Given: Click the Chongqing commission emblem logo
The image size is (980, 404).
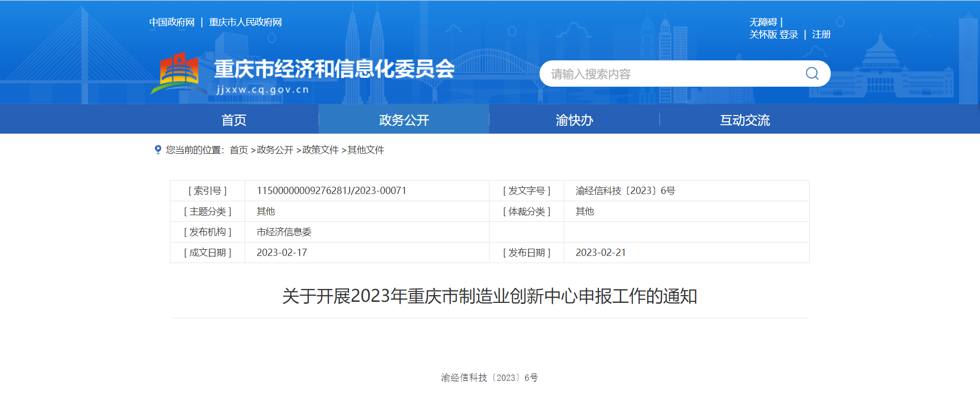Looking at the screenshot, I should tap(179, 73).
